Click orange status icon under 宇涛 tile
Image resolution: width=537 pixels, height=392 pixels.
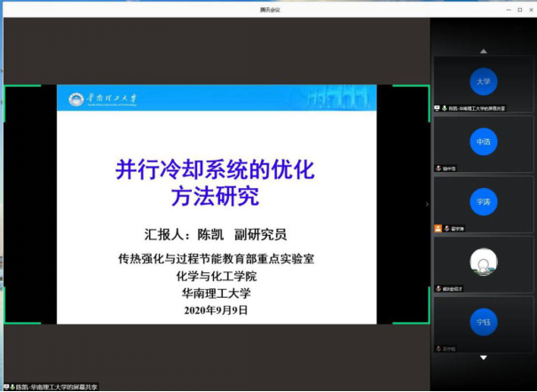[438, 228]
